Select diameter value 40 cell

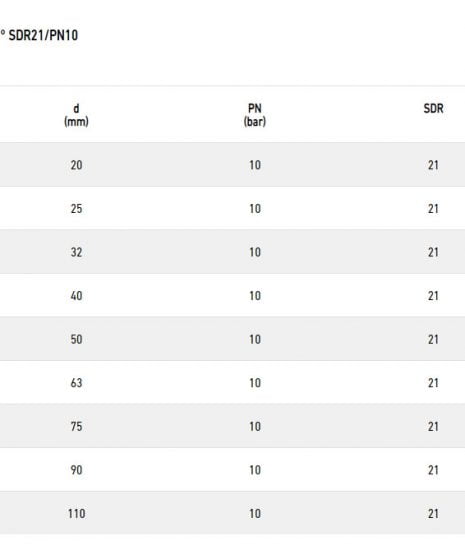tap(76, 296)
